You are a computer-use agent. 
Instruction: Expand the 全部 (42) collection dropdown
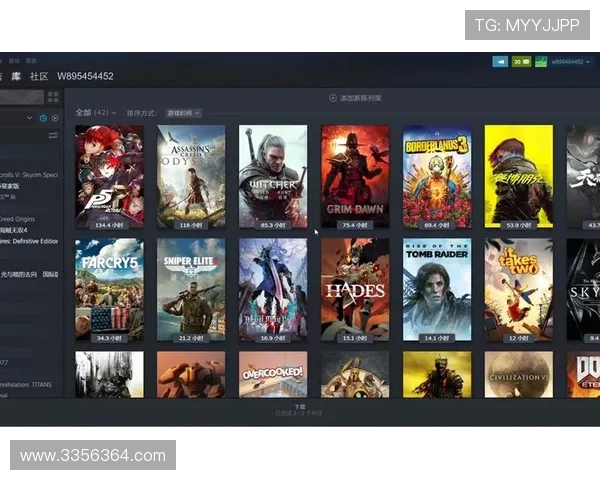coord(96,113)
